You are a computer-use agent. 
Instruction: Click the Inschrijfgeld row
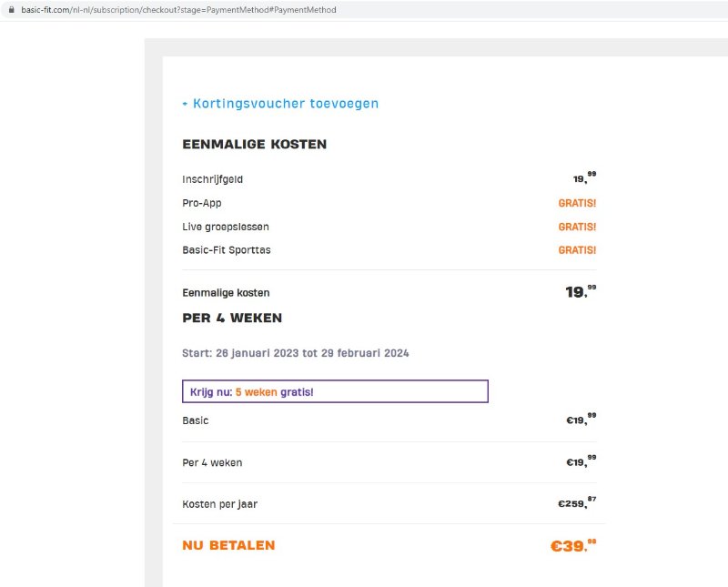click(212, 179)
